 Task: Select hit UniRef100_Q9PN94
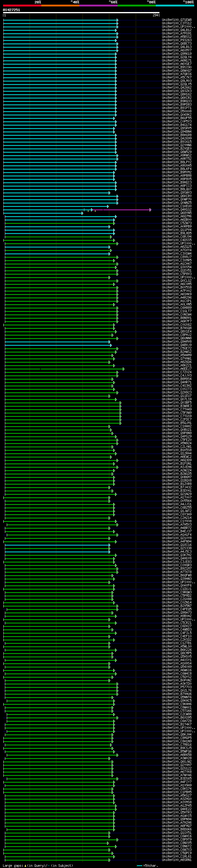(x=177, y=819)
